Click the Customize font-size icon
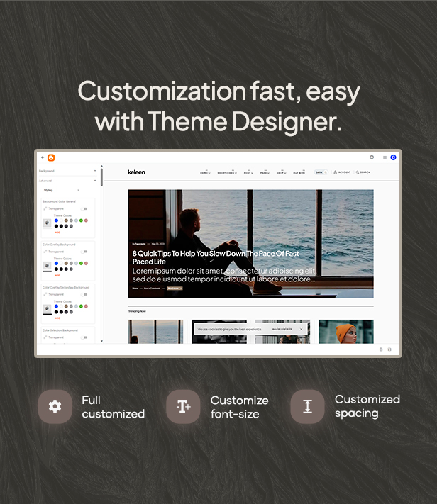The width and height of the screenshot is (437, 504). pos(183,406)
